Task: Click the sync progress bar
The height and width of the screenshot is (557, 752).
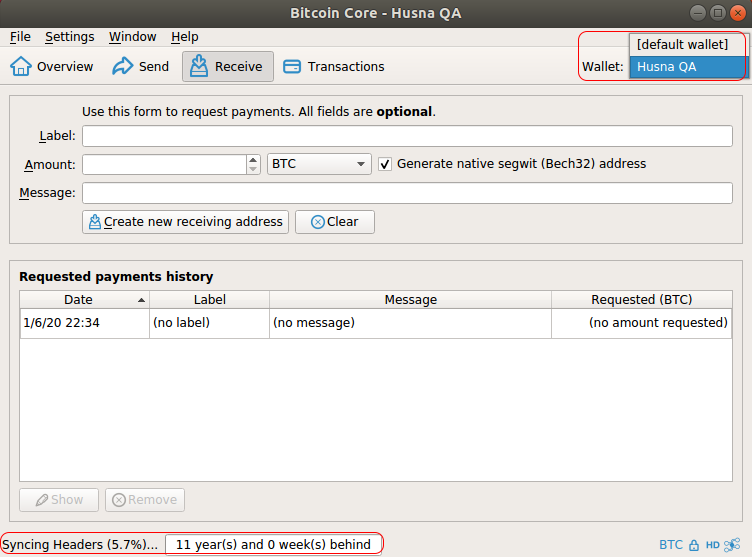Action: (273, 545)
